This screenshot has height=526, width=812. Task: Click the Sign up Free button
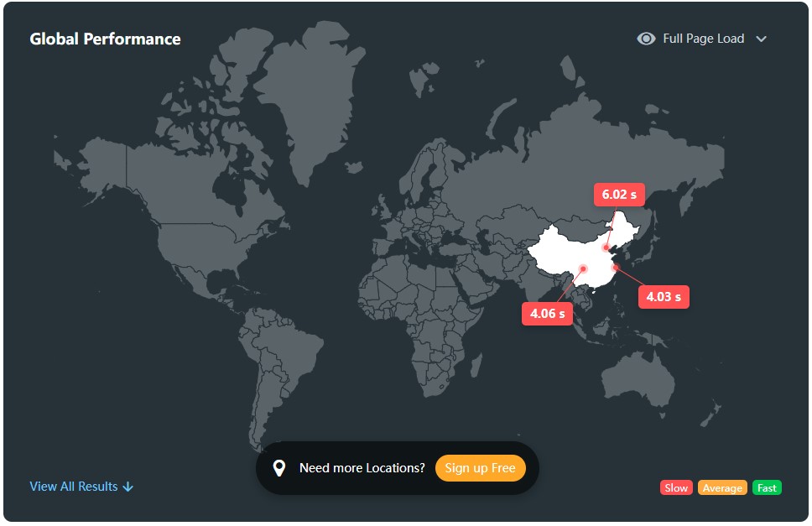tap(480, 468)
